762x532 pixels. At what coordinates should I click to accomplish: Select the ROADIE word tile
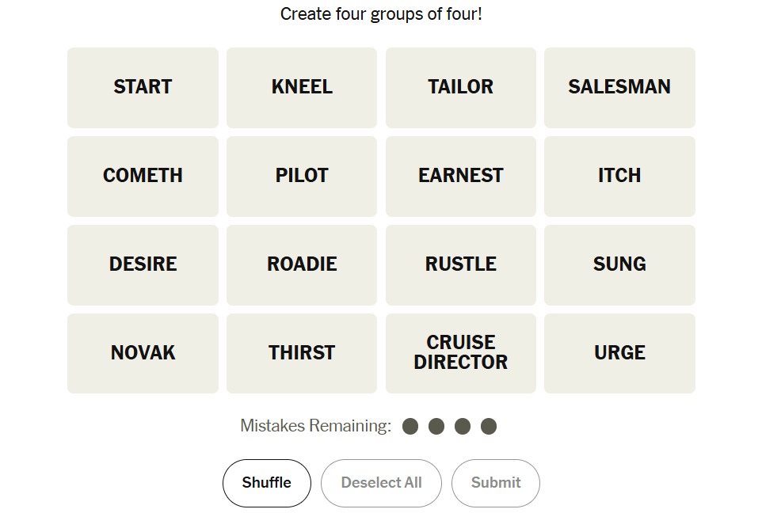302,264
